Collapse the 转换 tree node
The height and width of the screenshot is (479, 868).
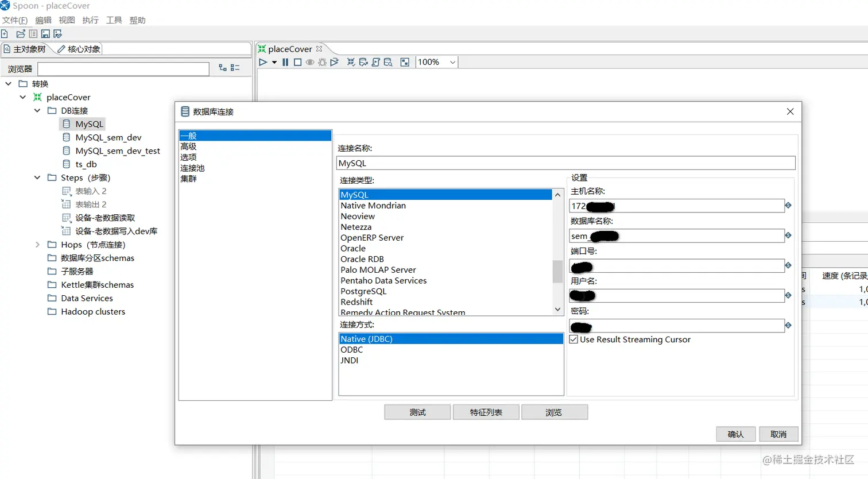pyautogui.click(x=9, y=84)
